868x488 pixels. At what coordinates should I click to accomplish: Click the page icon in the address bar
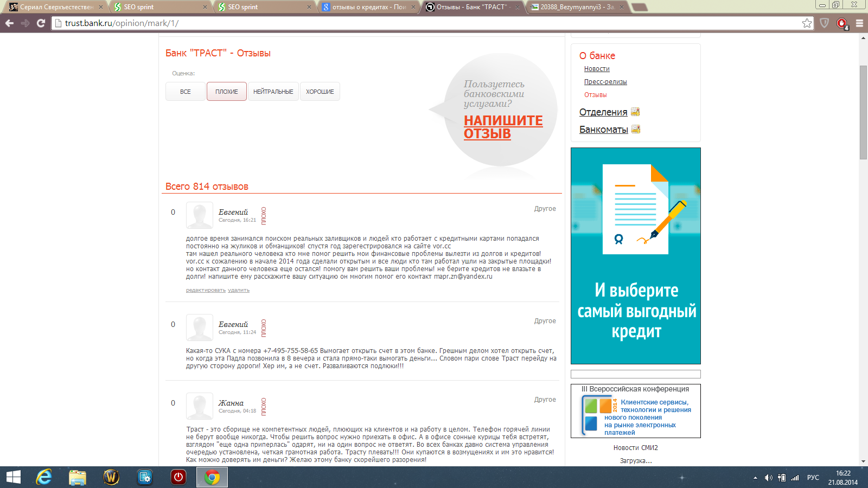(59, 23)
